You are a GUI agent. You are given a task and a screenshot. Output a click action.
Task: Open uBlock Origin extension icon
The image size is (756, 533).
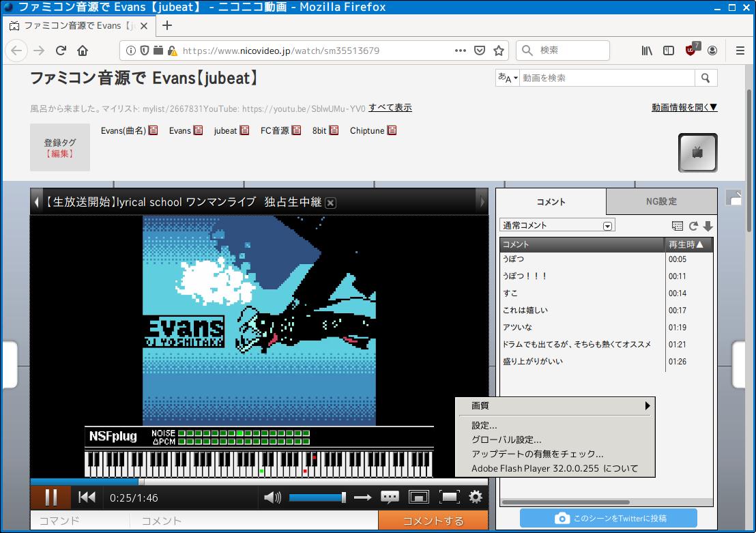point(691,50)
